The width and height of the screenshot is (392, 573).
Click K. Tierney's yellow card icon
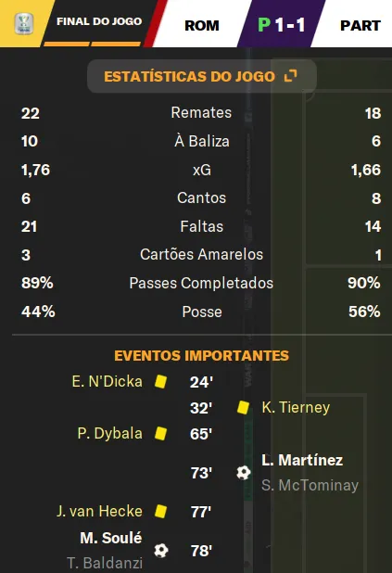click(x=244, y=407)
